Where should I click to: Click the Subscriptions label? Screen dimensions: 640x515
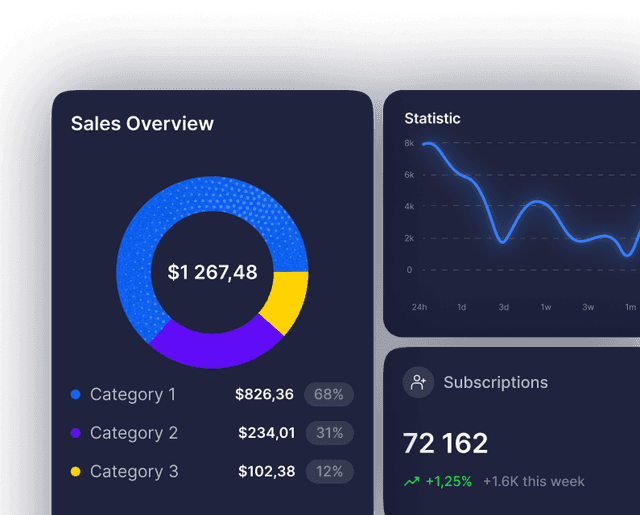pos(496,383)
